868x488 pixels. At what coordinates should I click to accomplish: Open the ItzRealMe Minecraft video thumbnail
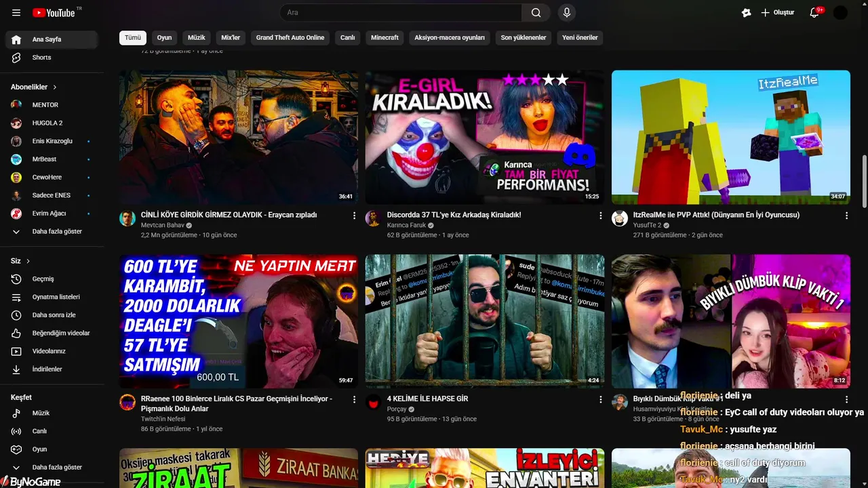(731, 137)
